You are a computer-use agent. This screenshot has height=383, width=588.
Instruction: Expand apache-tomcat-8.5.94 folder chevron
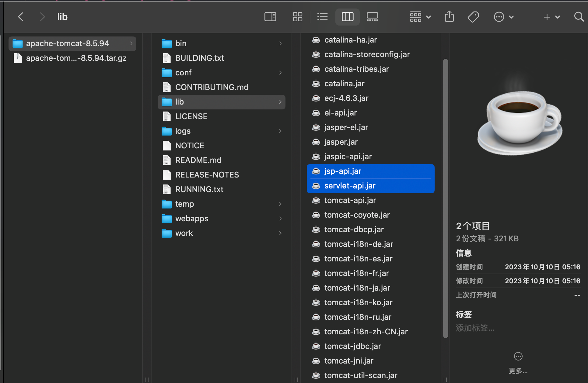click(131, 43)
